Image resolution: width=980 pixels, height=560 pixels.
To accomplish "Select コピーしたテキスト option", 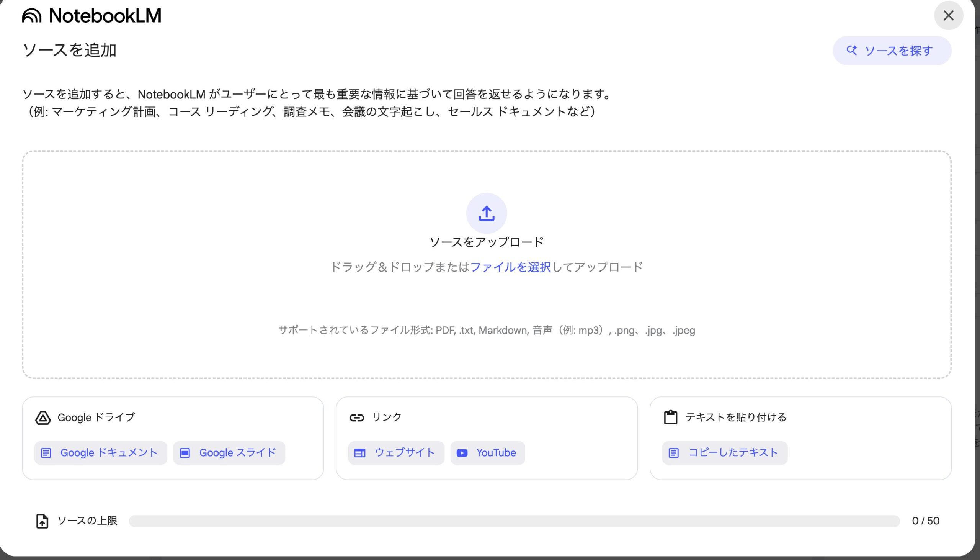I will 725,453.
